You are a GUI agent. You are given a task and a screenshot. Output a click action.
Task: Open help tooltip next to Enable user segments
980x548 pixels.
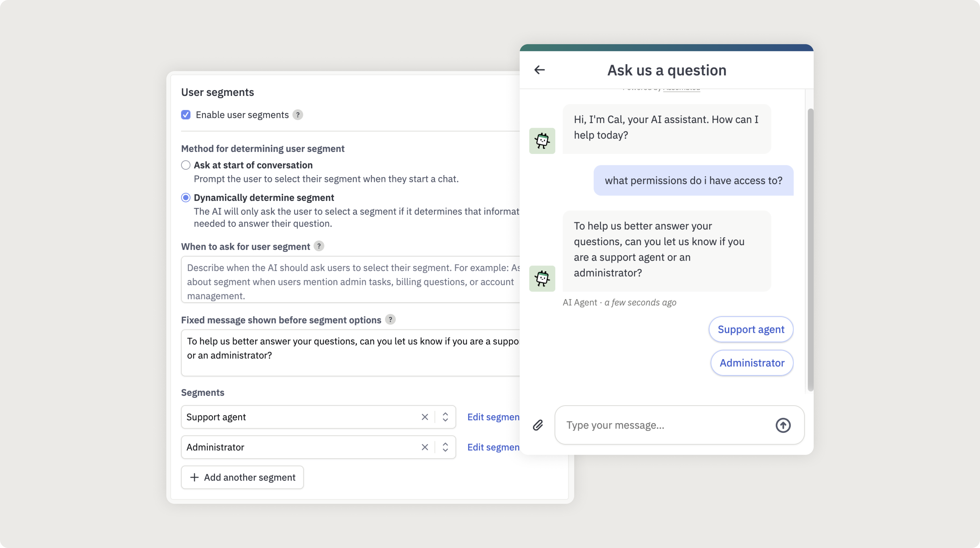click(298, 115)
